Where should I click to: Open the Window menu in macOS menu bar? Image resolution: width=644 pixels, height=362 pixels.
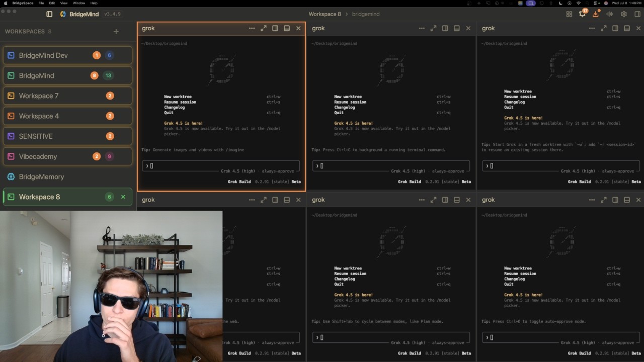(x=79, y=3)
